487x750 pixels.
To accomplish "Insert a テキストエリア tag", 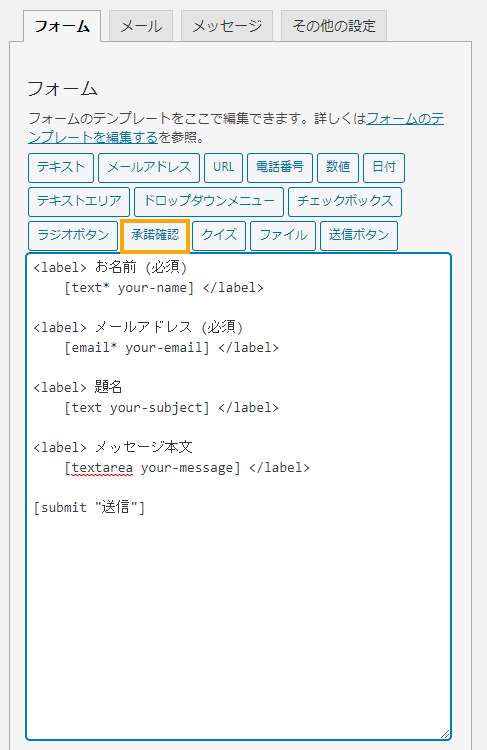I will click(x=79, y=202).
